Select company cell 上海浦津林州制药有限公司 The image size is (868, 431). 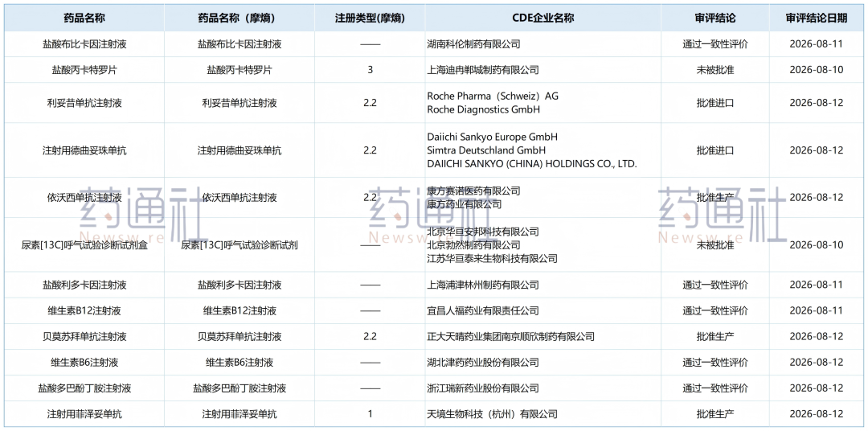click(483, 285)
